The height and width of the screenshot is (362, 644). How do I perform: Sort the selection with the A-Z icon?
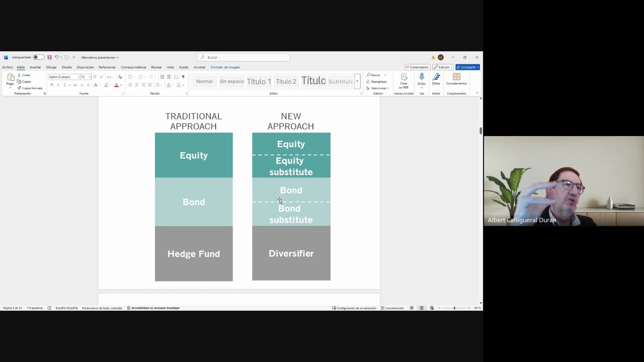[x=176, y=77]
